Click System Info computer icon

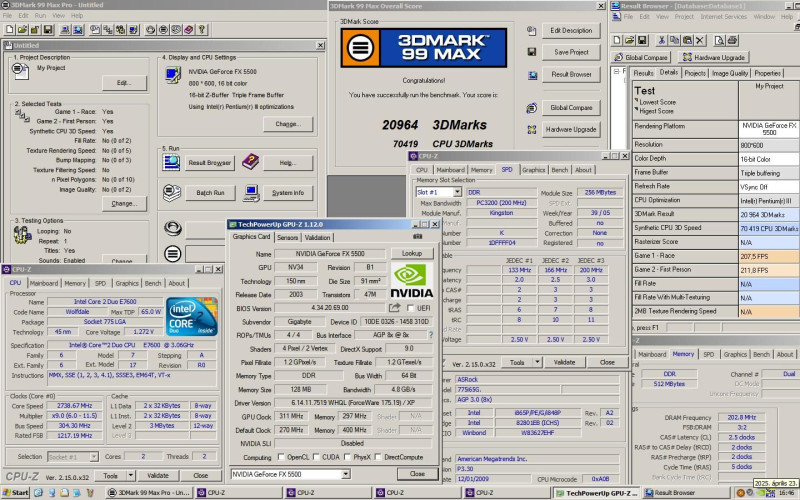[251, 192]
